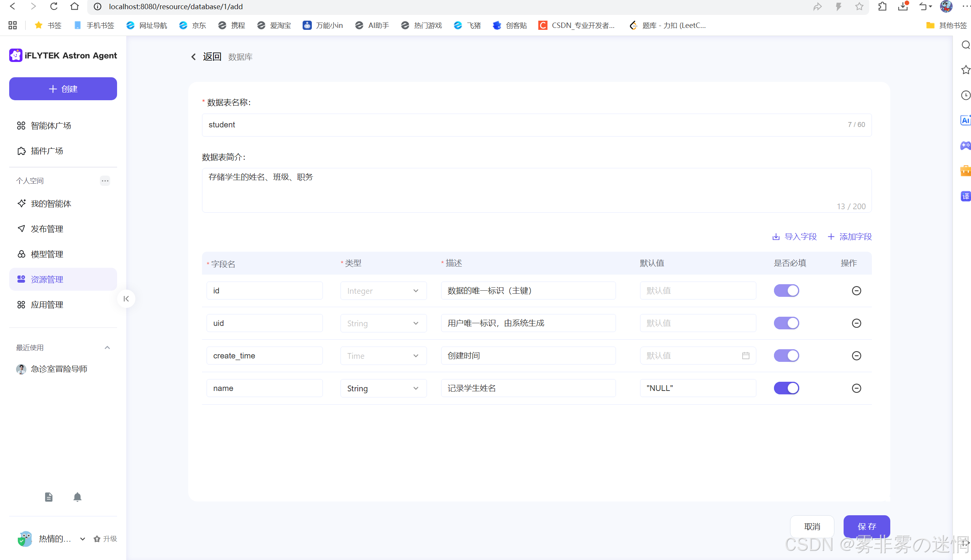Click the sidebar collapse arrow icon

click(x=126, y=299)
